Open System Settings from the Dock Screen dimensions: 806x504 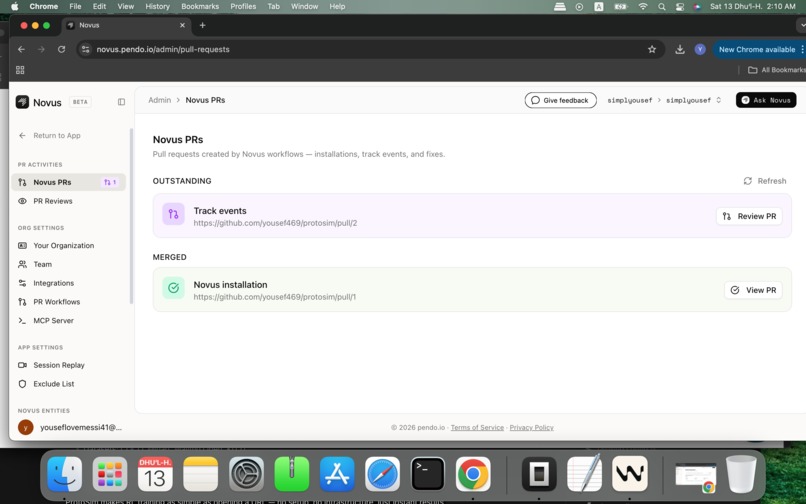(x=246, y=474)
